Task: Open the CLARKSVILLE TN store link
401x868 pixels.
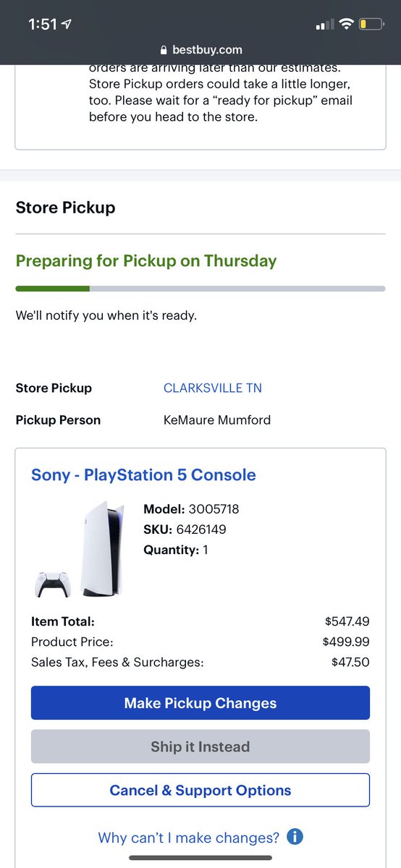Action: tap(213, 388)
